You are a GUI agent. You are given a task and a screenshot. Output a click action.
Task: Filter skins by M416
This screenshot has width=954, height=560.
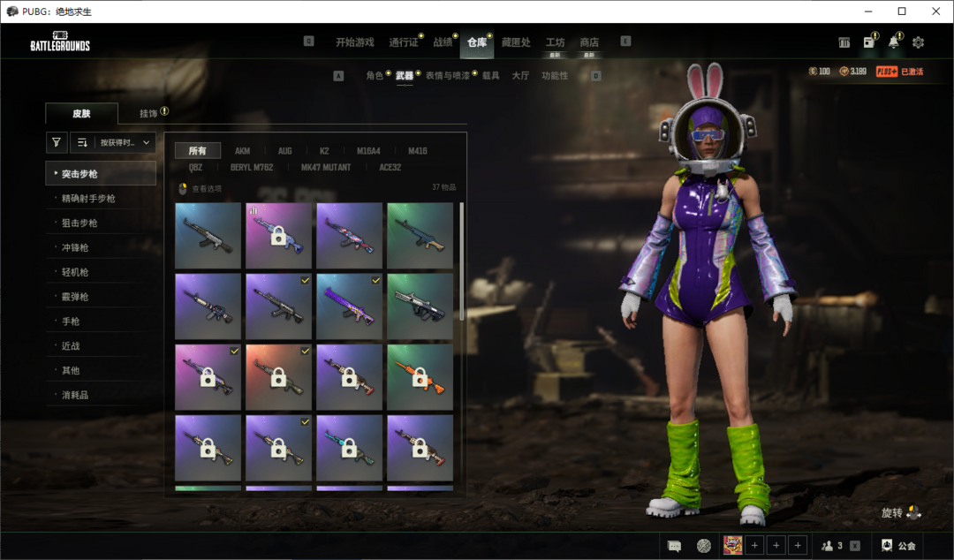[417, 151]
